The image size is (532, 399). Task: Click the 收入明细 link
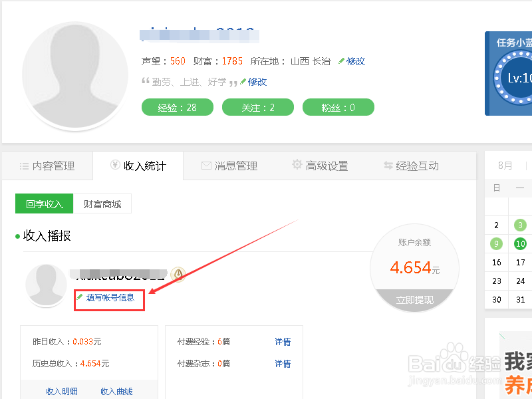point(62,391)
